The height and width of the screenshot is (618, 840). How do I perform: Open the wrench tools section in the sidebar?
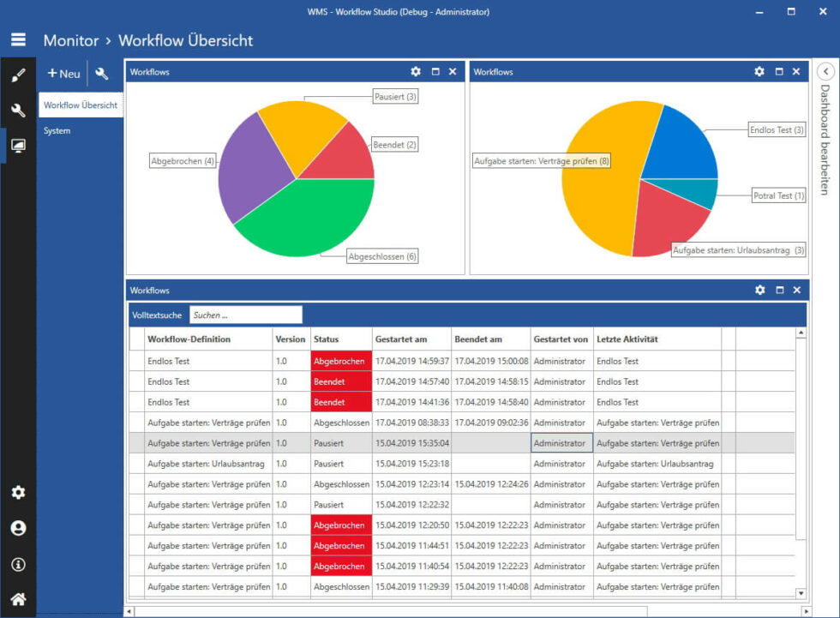pos(19,111)
